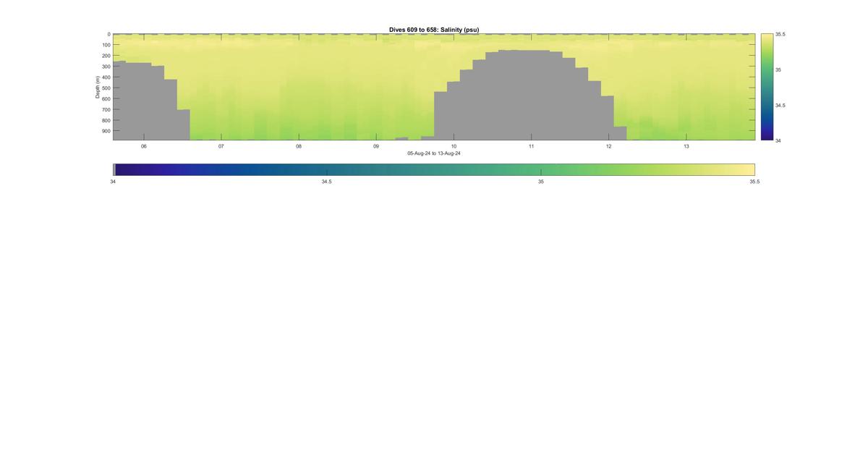Click "35.5" on the horizontal colorbar
The width and height of the screenshot is (868, 450).
coord(754,182)
